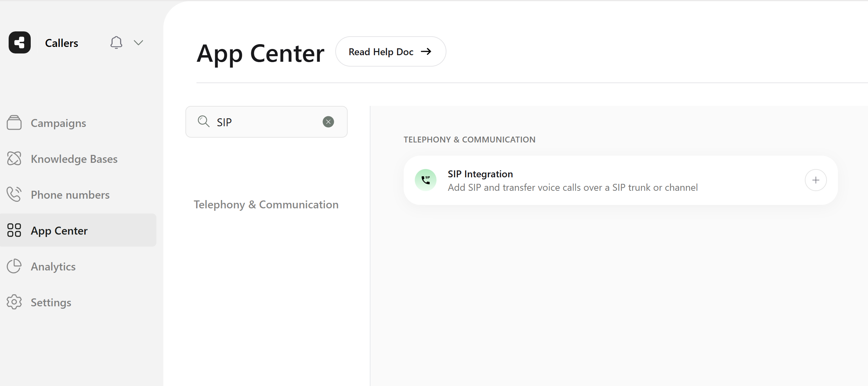Go to Knowledge Bases section
The height and width of the screenshot is (386, 868).
pyautogui.click(x=74, y=159)
